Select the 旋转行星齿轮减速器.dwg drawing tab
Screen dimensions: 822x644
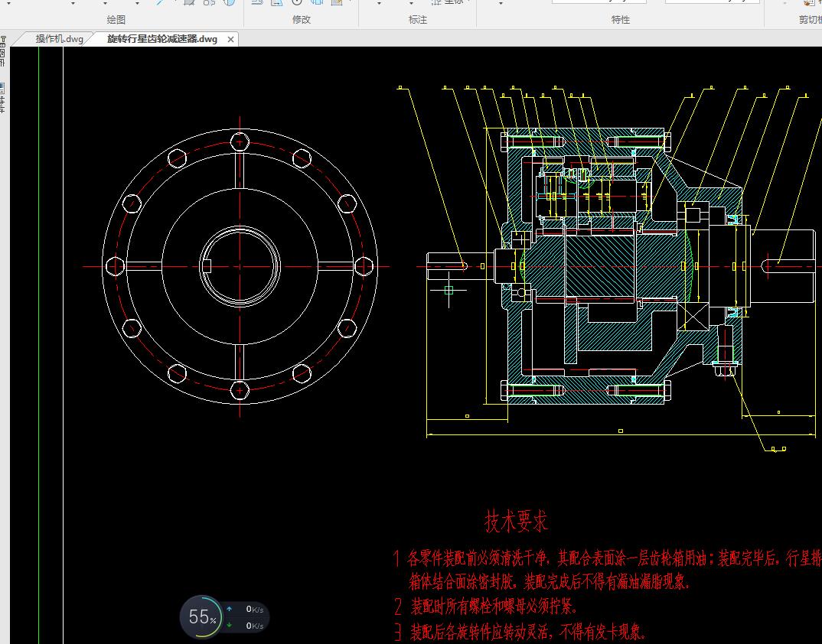(162, 39)
